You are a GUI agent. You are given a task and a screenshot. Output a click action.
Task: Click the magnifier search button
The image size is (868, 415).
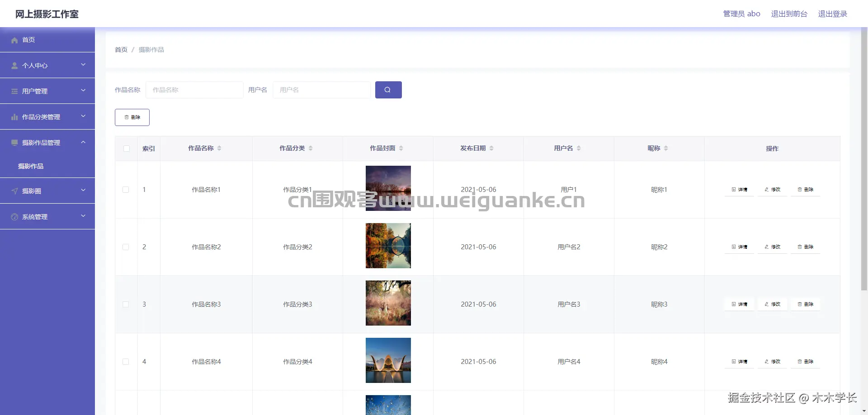tap(388, 90)
